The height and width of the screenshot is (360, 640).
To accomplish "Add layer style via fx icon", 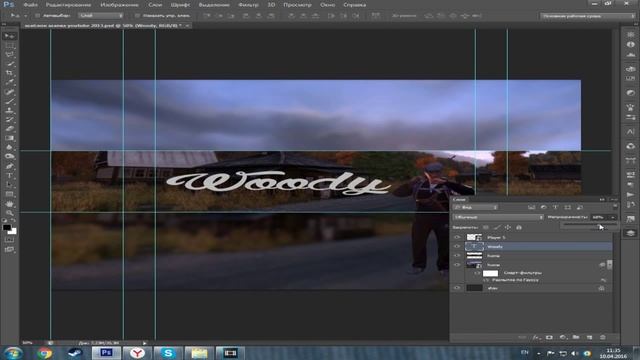I will (x=536, y=338).
